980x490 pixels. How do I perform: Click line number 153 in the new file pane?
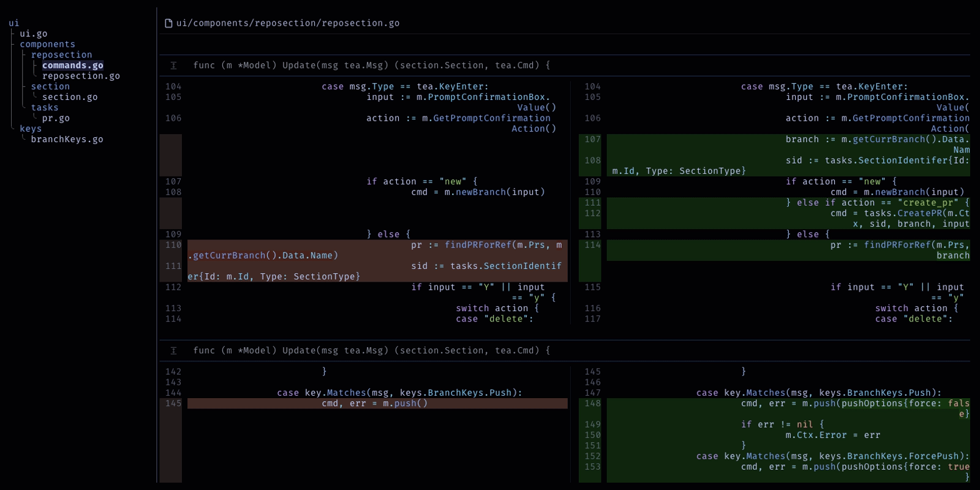pos(592,467)
